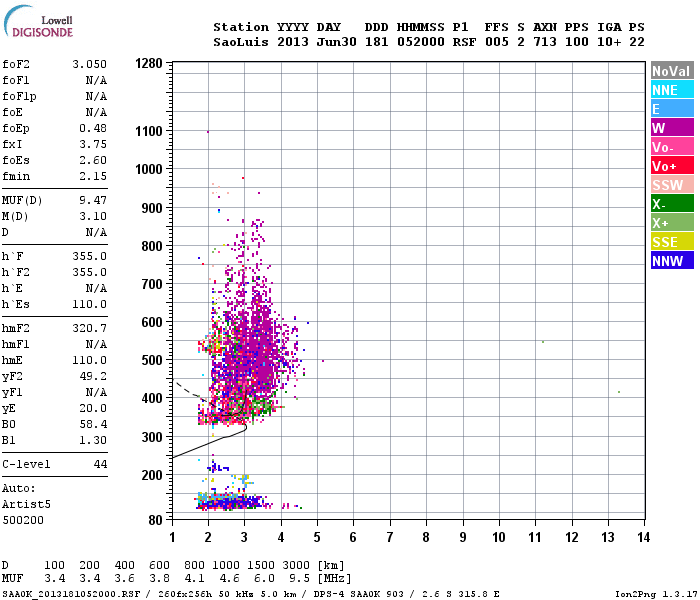Viewport: 700px width, 600px height.
Task: Click the C-level value 44
Action: coord(100,464)
